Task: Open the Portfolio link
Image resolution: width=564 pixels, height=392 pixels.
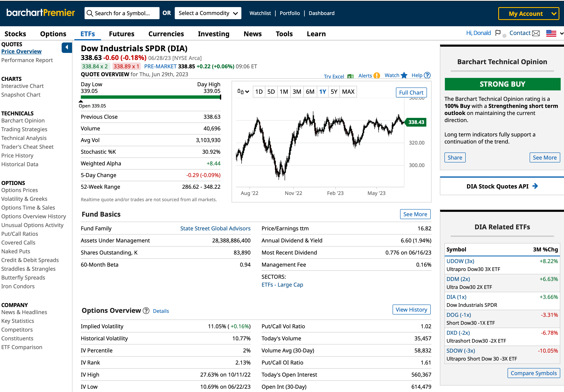Action: (x=290, y=13)
